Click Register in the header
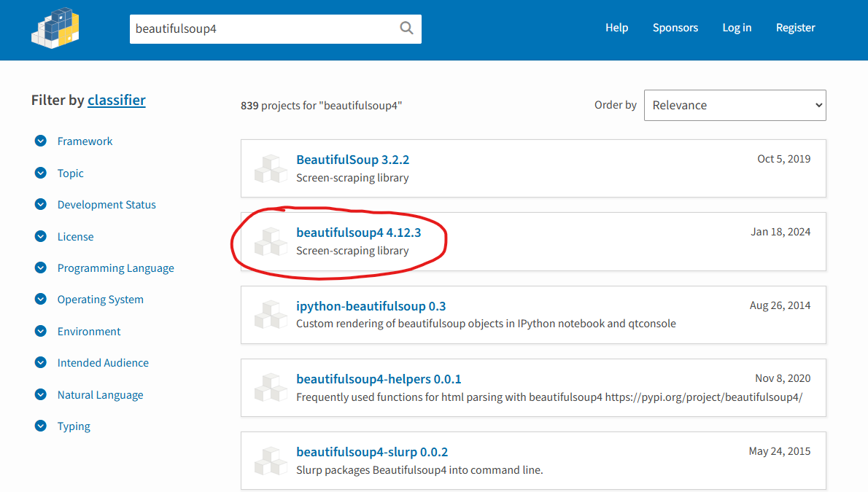The image size is (868, 492). click(796, 28)
